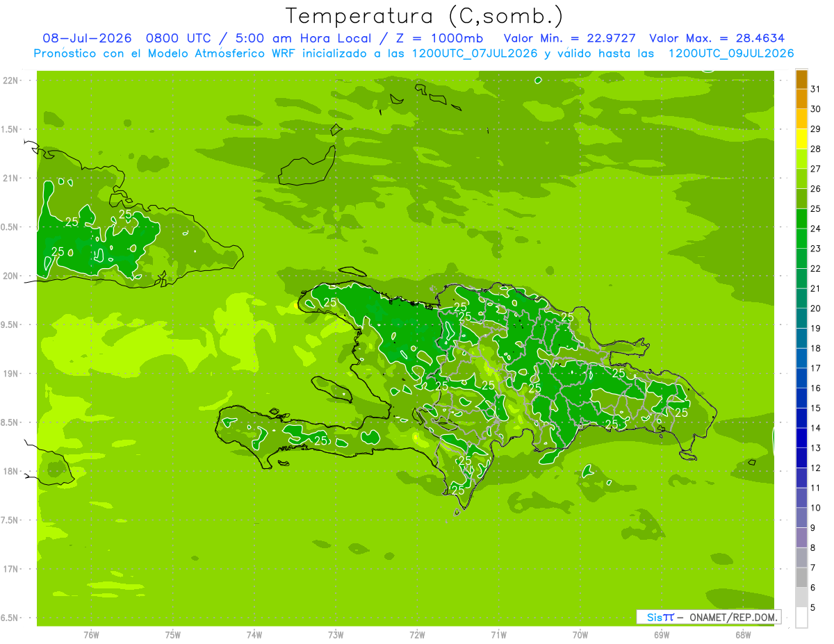Click the '69W' longitude axis label
The width and height of the screenshot is (834, 644).
coord(662,635)
